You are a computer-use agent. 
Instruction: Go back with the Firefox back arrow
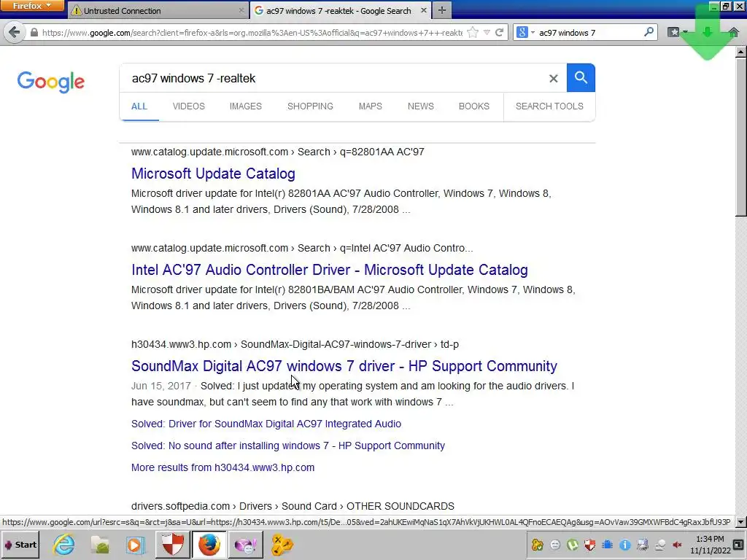(15, 32)
